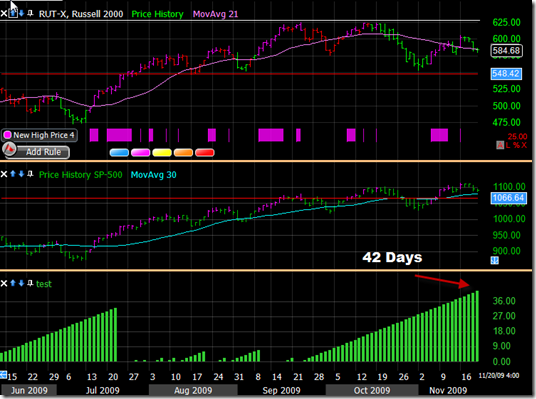Select the Jul 2009 month on time axis
Viewport: 536px width, 399px height.
tap(103, 390)
